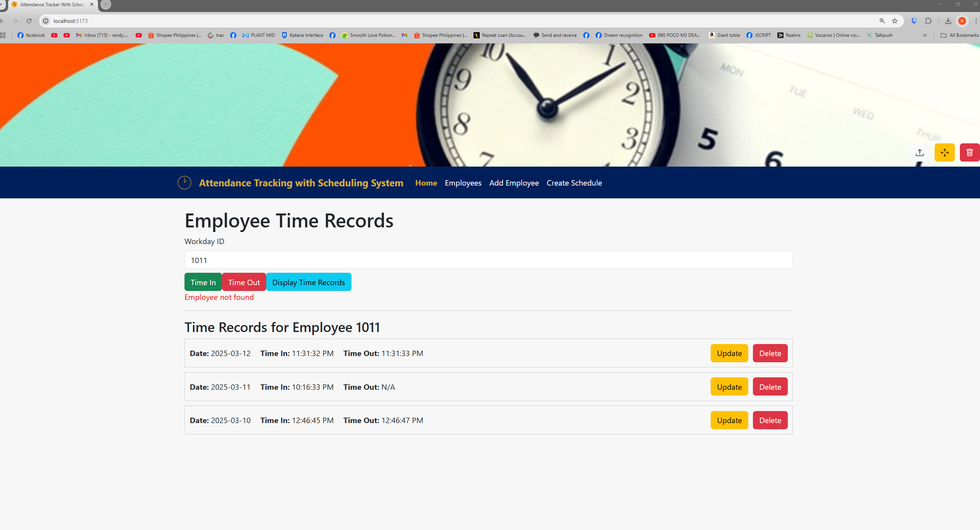This screenshot has height=530, width=980.
Task: Click Display Time Records button
Action: (x=308, y=282)
